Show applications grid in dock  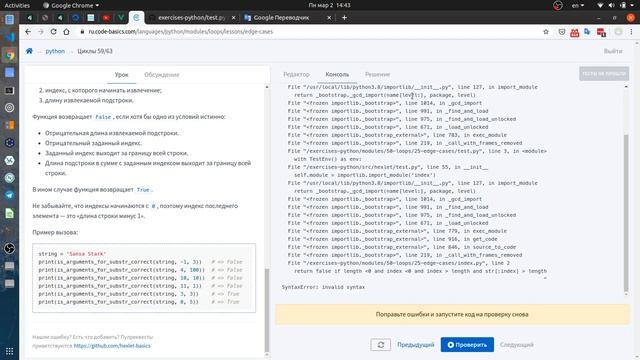coord(9,351)
